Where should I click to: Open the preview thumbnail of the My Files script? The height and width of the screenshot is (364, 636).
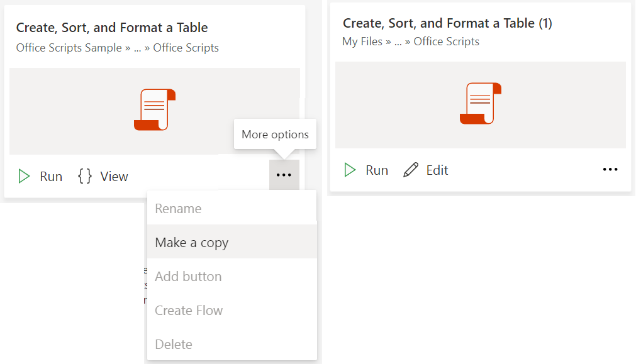[x=481, y=104]
